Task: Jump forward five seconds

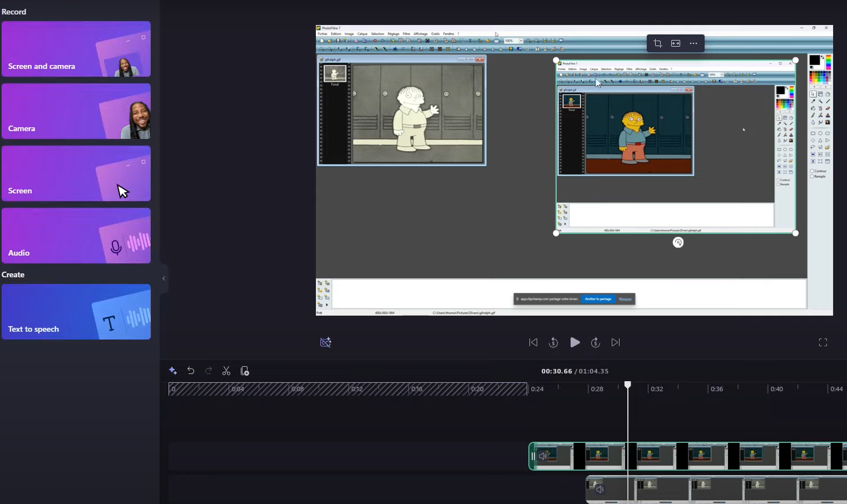Action: 596,342
